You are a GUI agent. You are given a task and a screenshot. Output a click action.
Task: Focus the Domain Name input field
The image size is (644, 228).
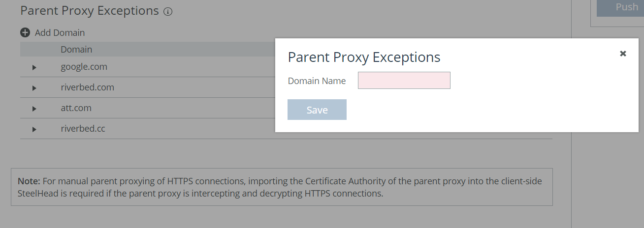tap(404, 81)
